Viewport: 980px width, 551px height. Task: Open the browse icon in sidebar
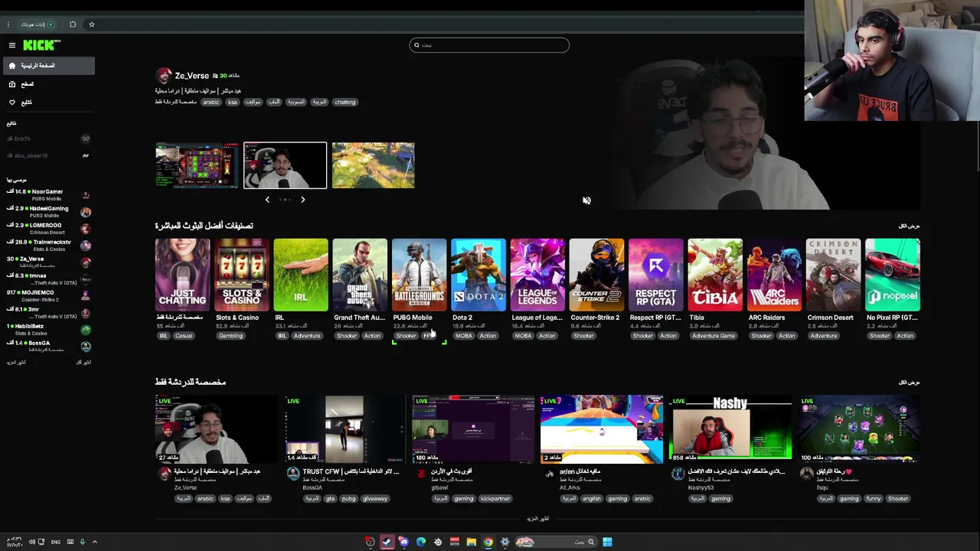11,84
